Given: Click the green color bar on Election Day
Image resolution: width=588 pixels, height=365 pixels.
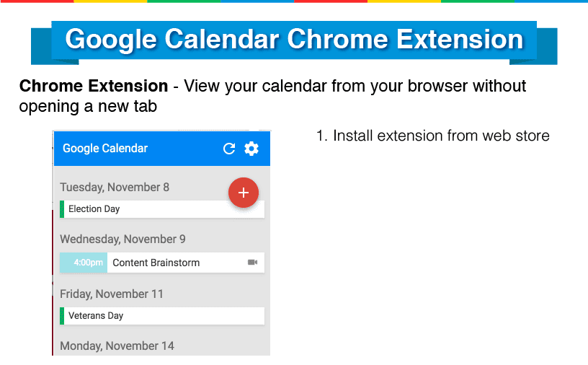Looking at the screenshot, I should point(62,209).
